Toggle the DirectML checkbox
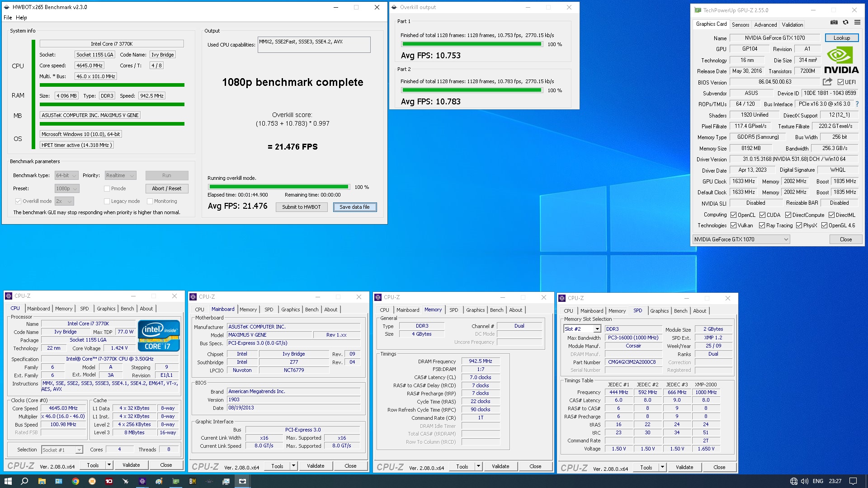The image size is (868, 488). click(831, 215)
